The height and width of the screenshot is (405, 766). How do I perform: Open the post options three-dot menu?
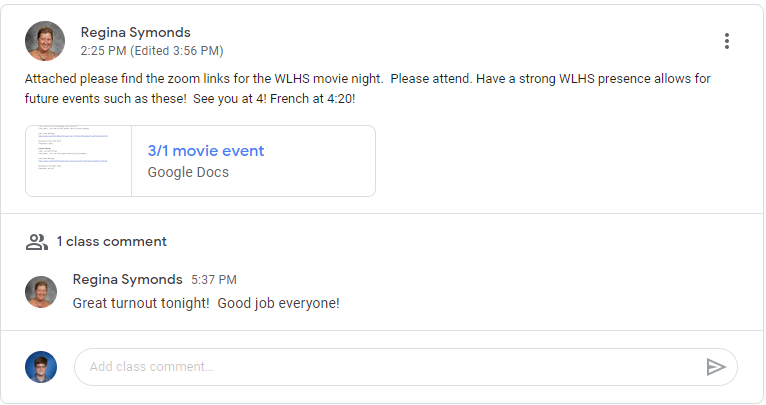click(x=727, y=41)
